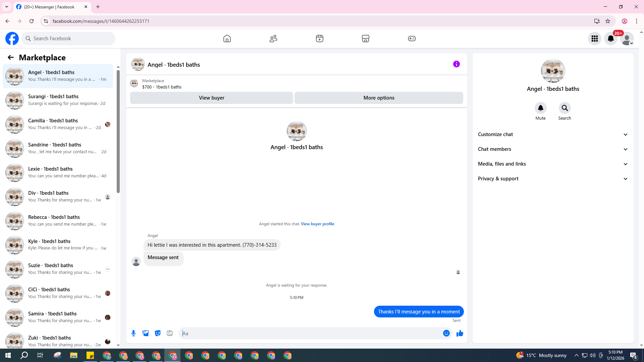Click the Aa message input field
644x362 pixels.
(310, 333)
